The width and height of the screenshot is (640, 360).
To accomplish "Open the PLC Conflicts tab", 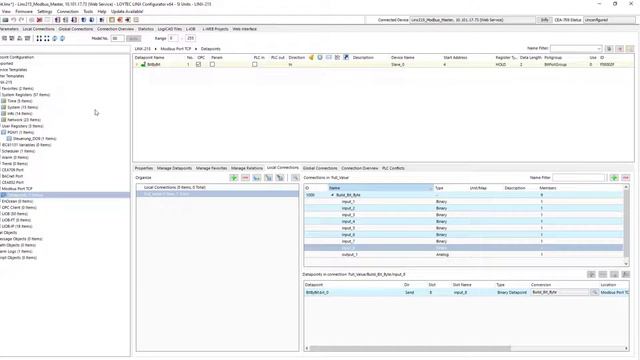I will [393, 168].
